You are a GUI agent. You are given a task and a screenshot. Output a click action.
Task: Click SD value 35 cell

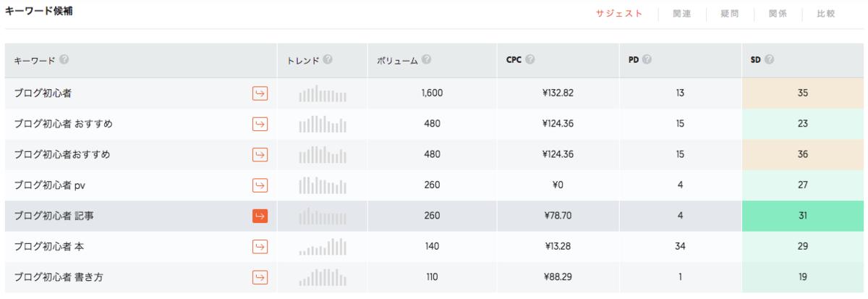[803, 93]
